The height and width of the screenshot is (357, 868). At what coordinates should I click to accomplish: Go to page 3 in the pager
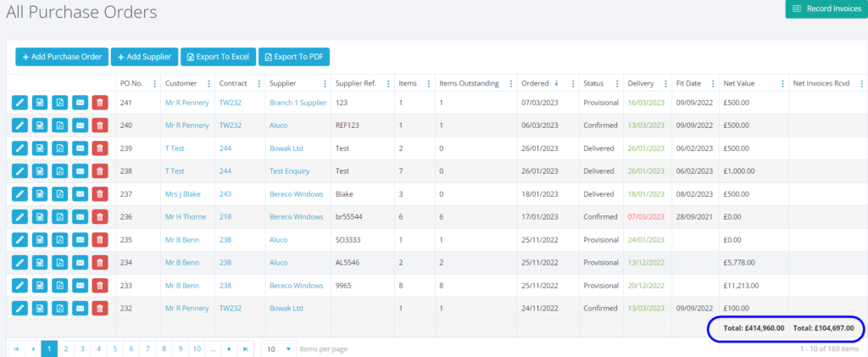pyautogui.click(x=81, y=349)
